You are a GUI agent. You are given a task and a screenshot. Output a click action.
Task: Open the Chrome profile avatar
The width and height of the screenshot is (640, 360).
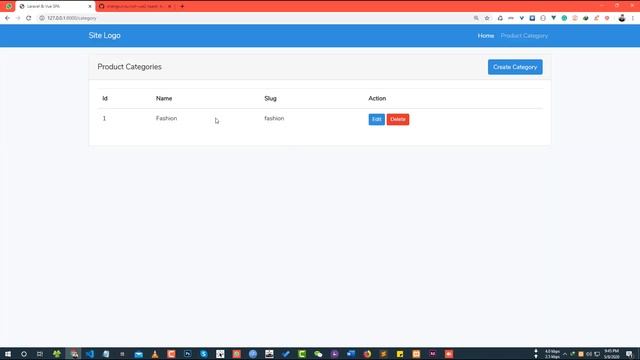click(622, 18)
